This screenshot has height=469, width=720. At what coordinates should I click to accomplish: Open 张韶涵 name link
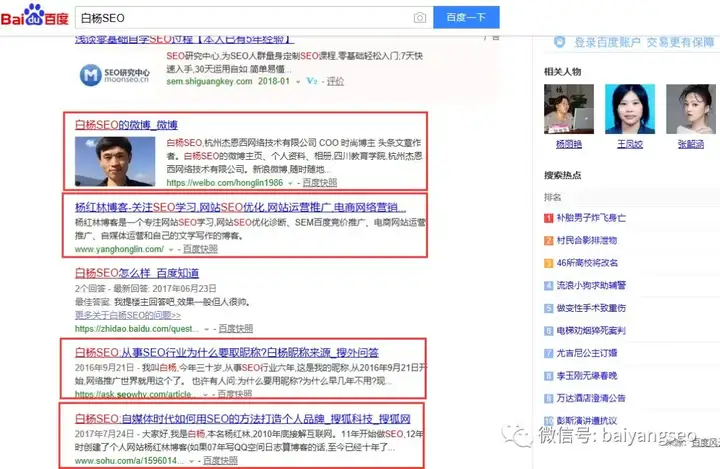click(x=691, y=144)
